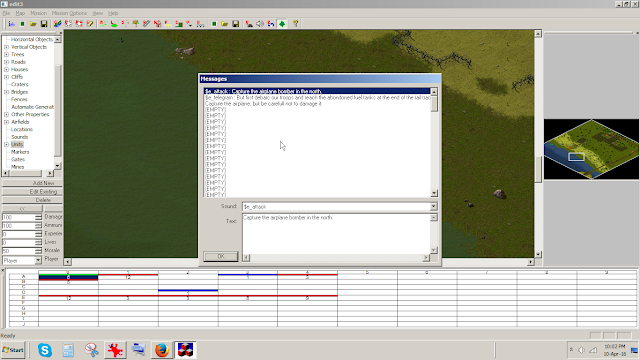Click the green diamond toolbar icon
This screenshot has height=360, width=640.
coord(282,24)
